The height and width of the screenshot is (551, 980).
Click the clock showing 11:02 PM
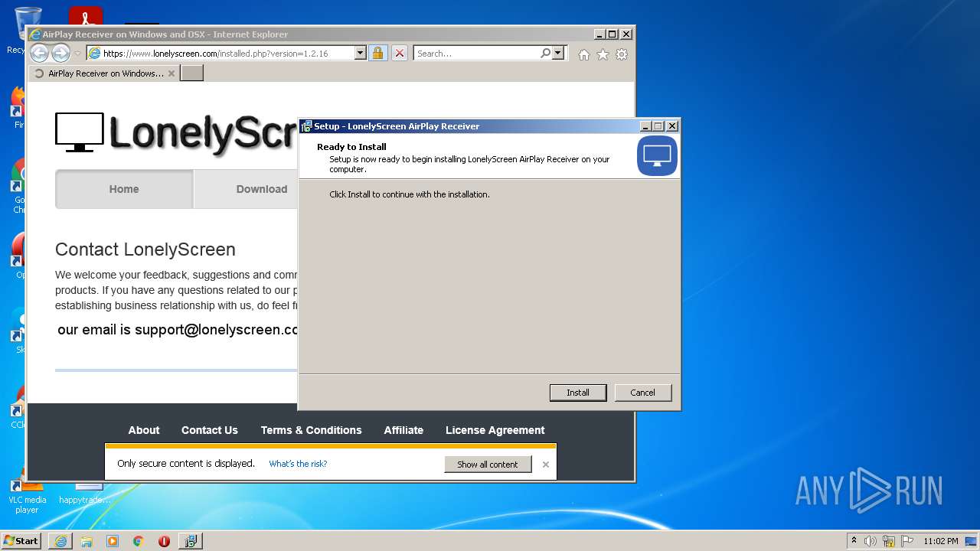pyautogui.click(x=941, y=541)
